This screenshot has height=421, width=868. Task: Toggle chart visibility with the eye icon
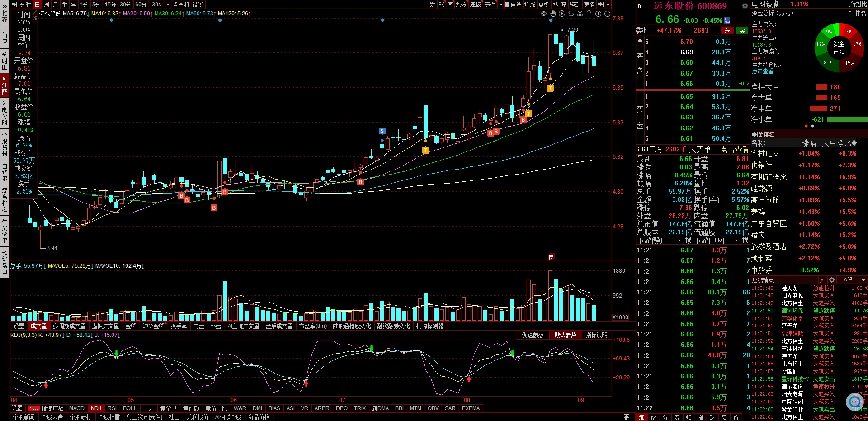544,14
